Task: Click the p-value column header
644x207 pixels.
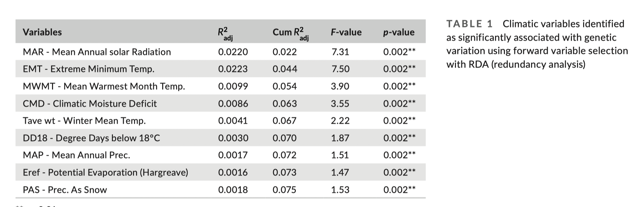Action: point(399,32)
